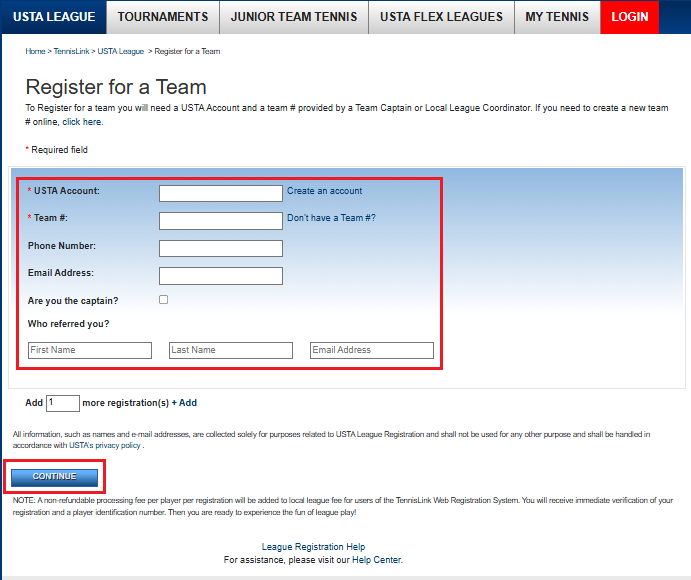
Task: Follow the TennisLink breadcrumb link
Action: (71, 51)
